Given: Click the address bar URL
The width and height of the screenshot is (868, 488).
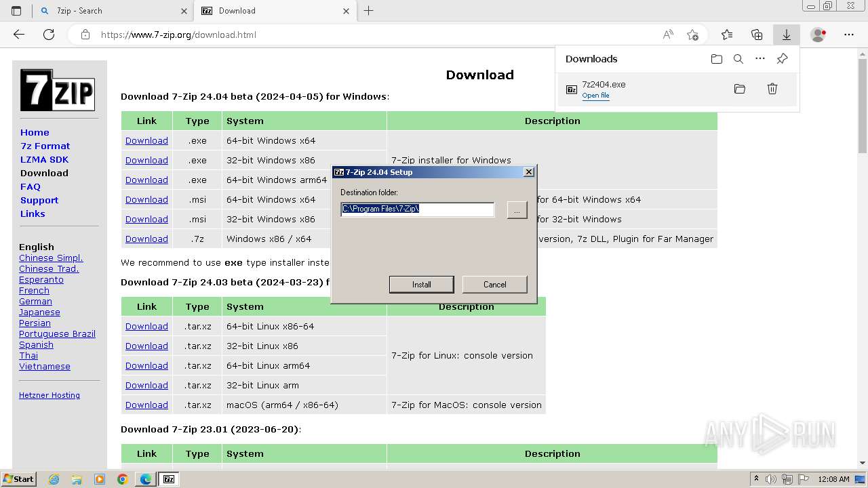Looking at the screenshot, I should point(178,35).
